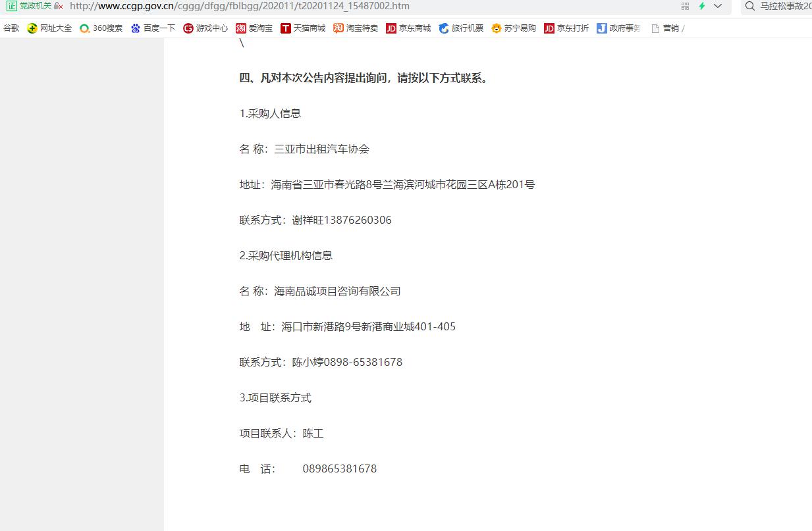Open the 爱淘宝 bookmark
This screenshot has width=812, height=531.
pyautogui.click(x=254, y=28)
